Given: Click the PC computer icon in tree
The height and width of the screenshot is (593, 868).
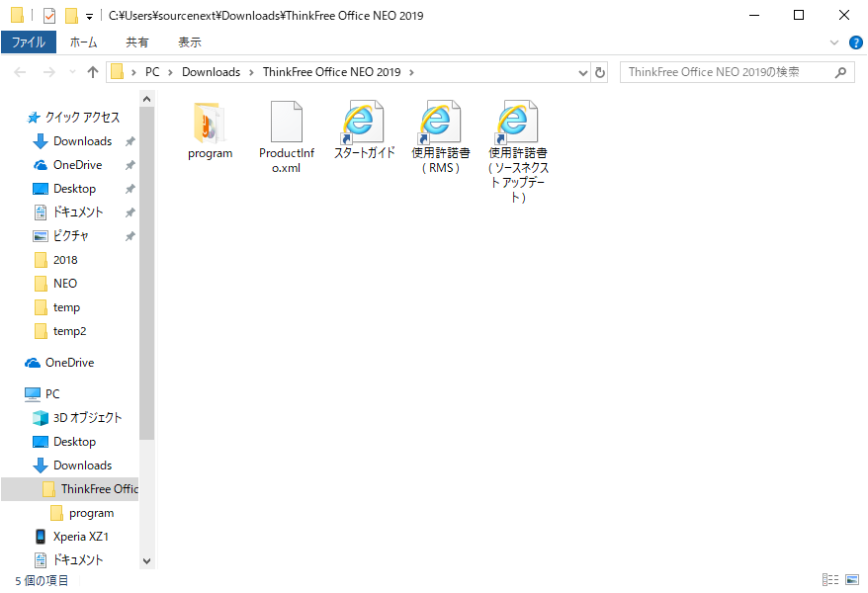Looking at the screenshot, I should pos(33,394).
